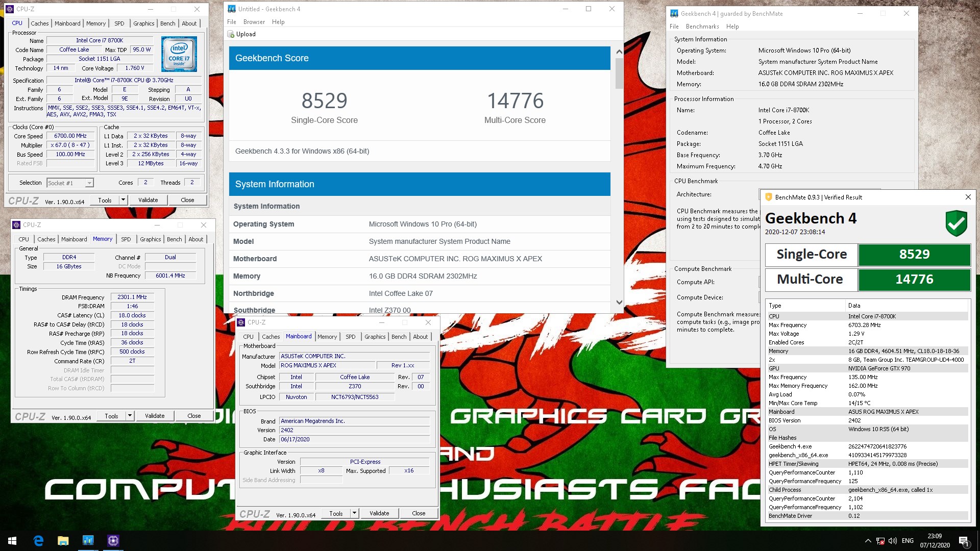Open File menu in BenchMate Geekbench window
The image size is (980, 551).
pyautogui.click(x=674, y=27)
